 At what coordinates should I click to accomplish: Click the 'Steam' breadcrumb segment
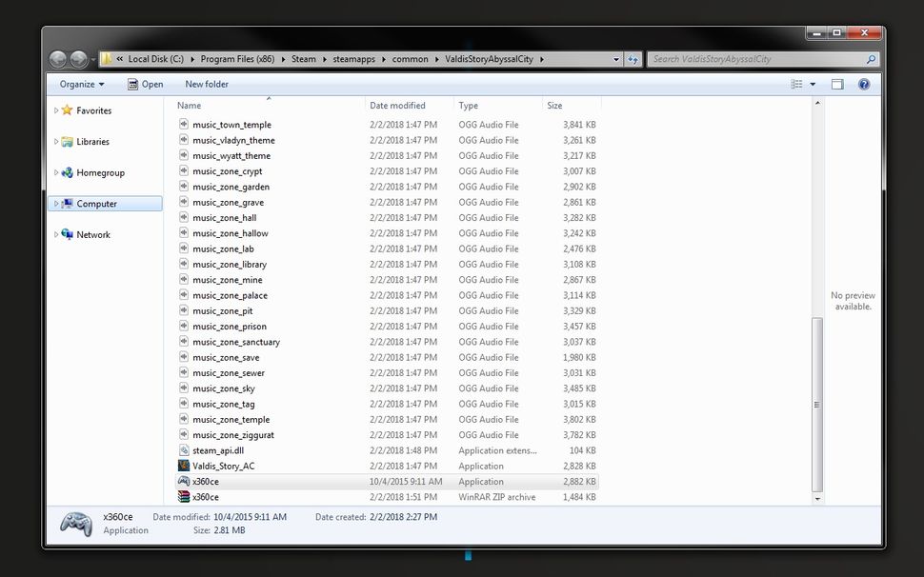coord(304,59)
